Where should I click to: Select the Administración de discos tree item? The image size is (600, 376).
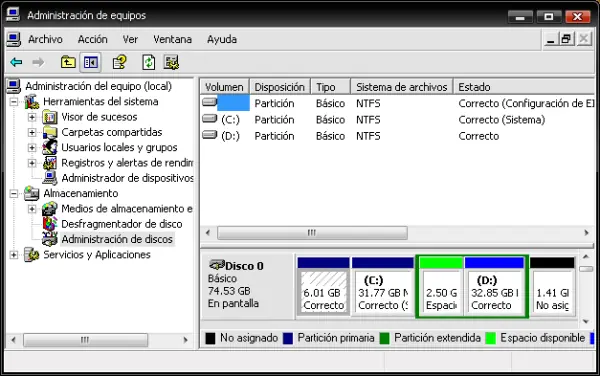pos(117,239)
